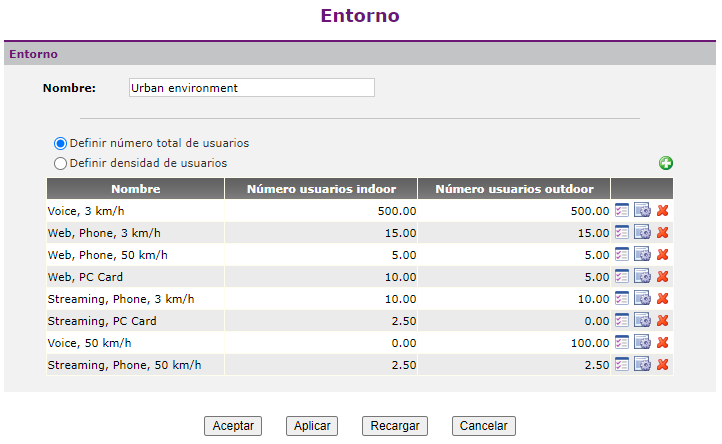
Task: Open settings gear icon for Voice, 3 km/h
Action: point(642,210)
